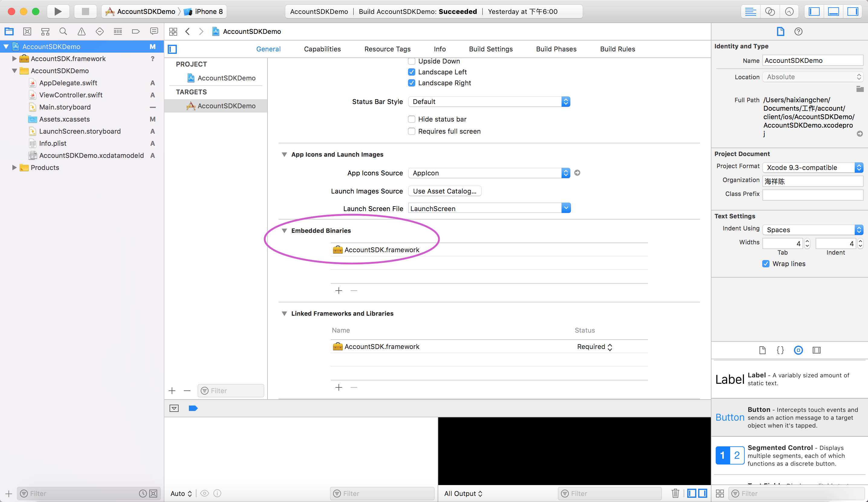
Task: Stop the running build
Action: pos(86,11)
